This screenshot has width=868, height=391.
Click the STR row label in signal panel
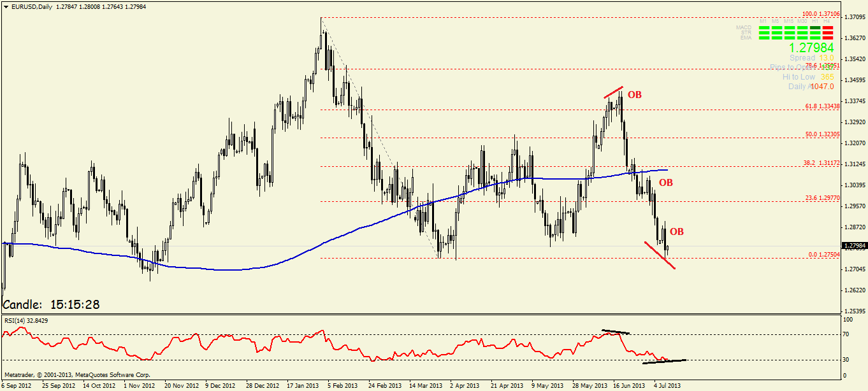pyautogui.click(x=746, y=32)
